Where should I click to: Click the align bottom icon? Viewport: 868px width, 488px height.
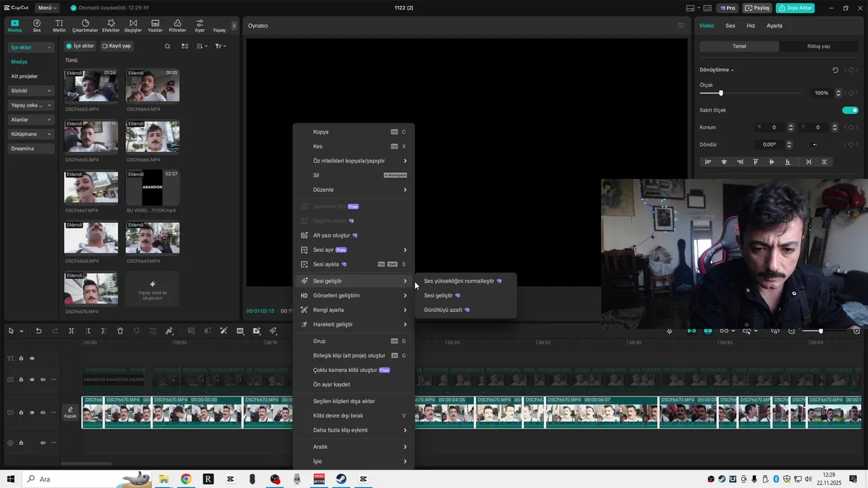787,162
